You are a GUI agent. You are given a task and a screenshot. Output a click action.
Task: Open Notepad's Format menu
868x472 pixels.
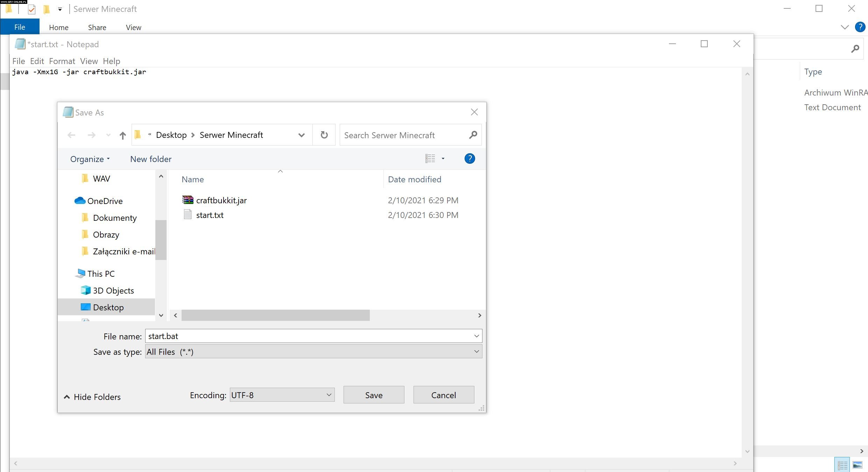point(62,61)
